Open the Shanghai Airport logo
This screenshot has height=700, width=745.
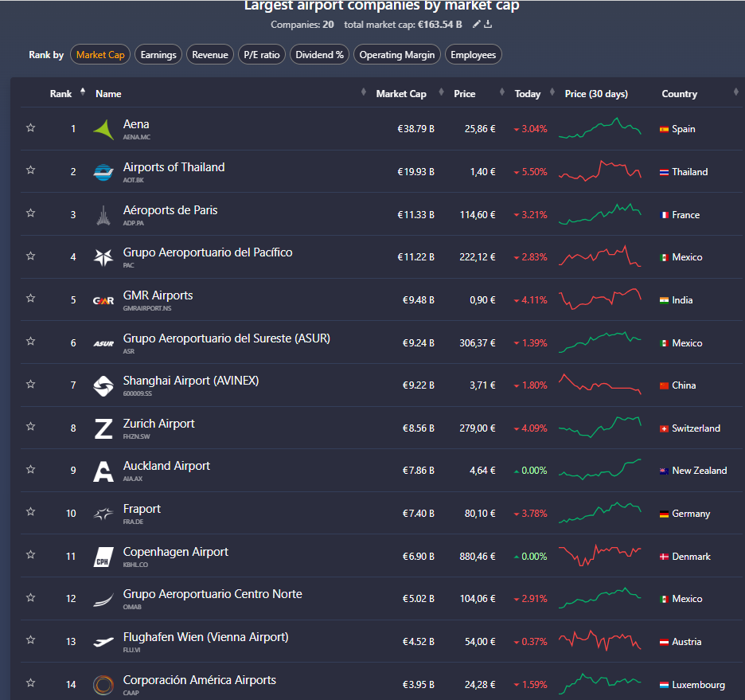tap(103, 385)
